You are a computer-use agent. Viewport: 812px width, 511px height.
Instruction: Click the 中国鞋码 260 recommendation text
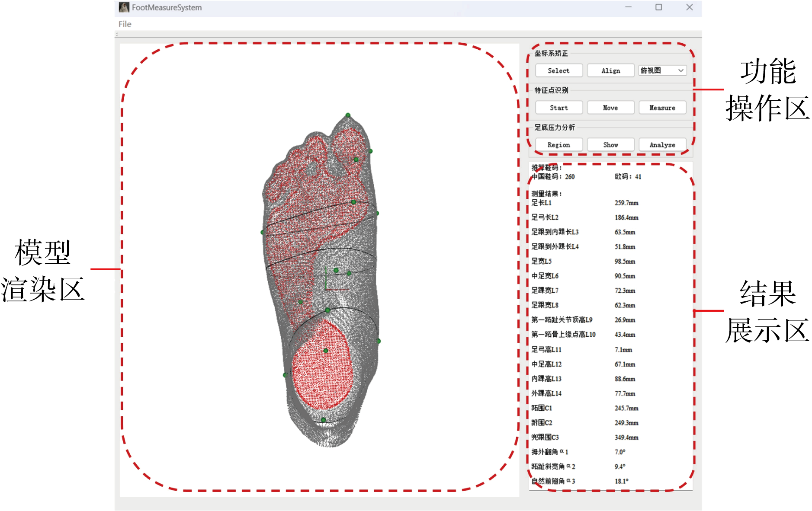[x=553, y=176]
